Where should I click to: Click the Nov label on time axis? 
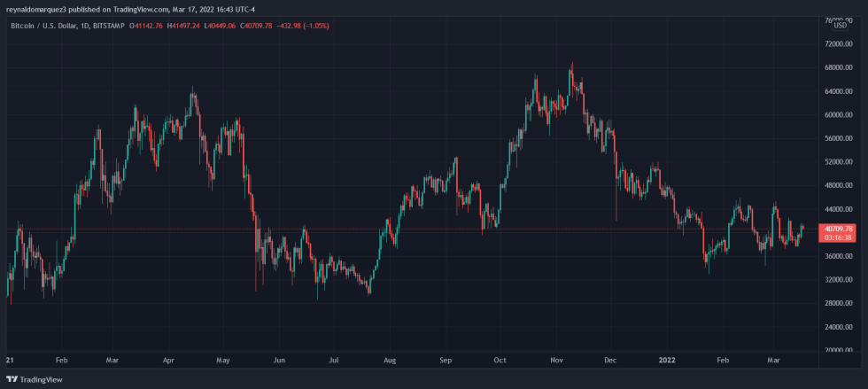[557, 360]
